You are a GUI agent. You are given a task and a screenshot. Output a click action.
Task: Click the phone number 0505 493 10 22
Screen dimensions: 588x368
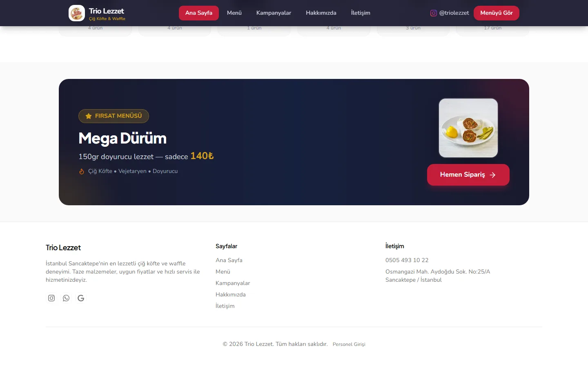click(x=407, y=260)
